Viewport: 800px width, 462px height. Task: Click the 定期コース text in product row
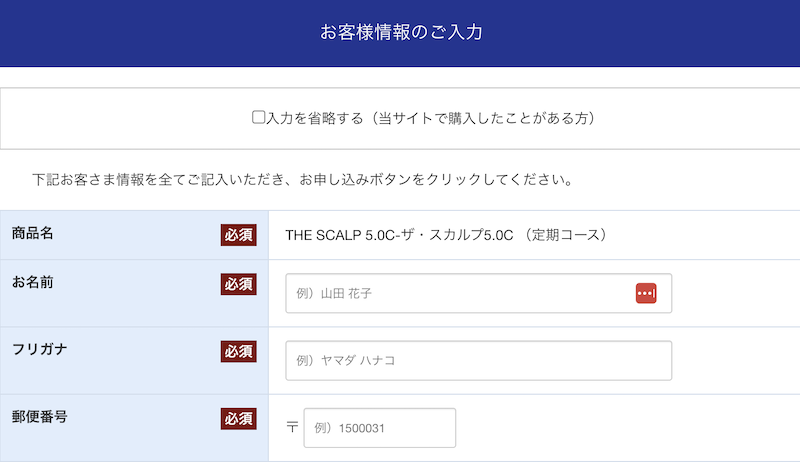click(570, 235)
